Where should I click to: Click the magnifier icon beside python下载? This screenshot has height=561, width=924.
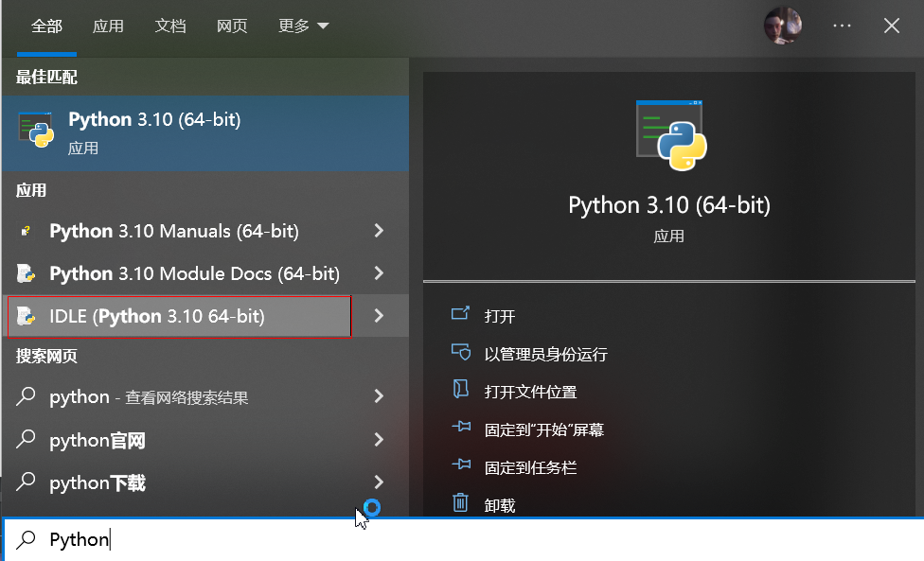(x=26, y=482)
